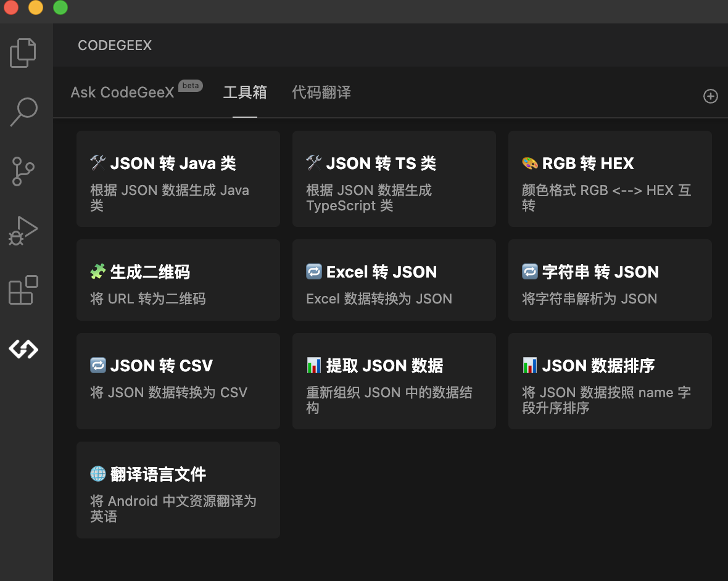
Task: Select the 工具箱 tab
Action: pyautogui.click(x=244, y=93)
